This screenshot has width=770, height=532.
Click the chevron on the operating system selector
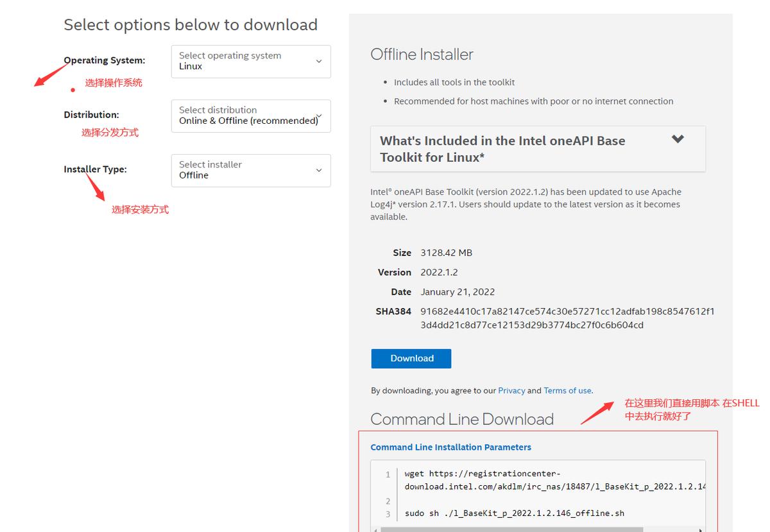(319, 62)
